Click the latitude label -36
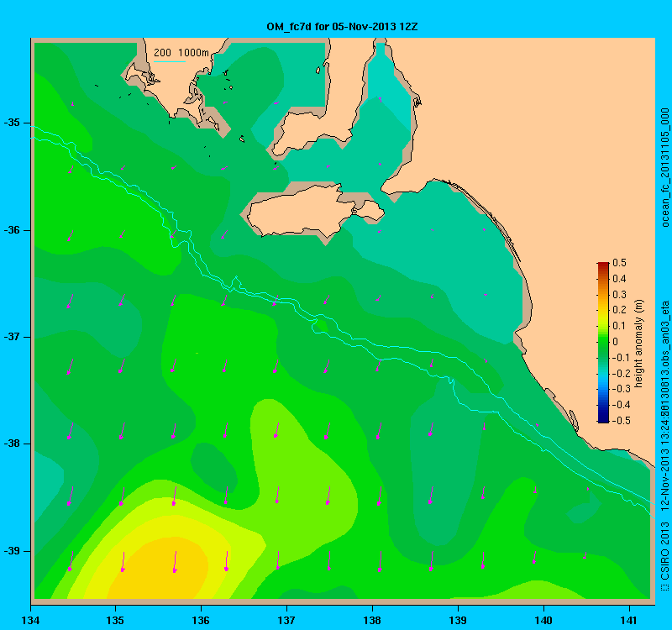 [12, 230]
